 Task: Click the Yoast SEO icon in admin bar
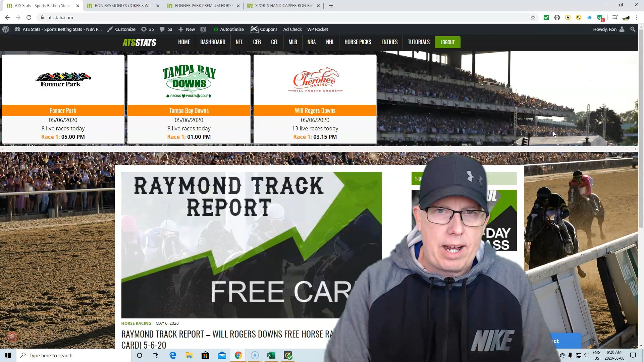[203, 29]
